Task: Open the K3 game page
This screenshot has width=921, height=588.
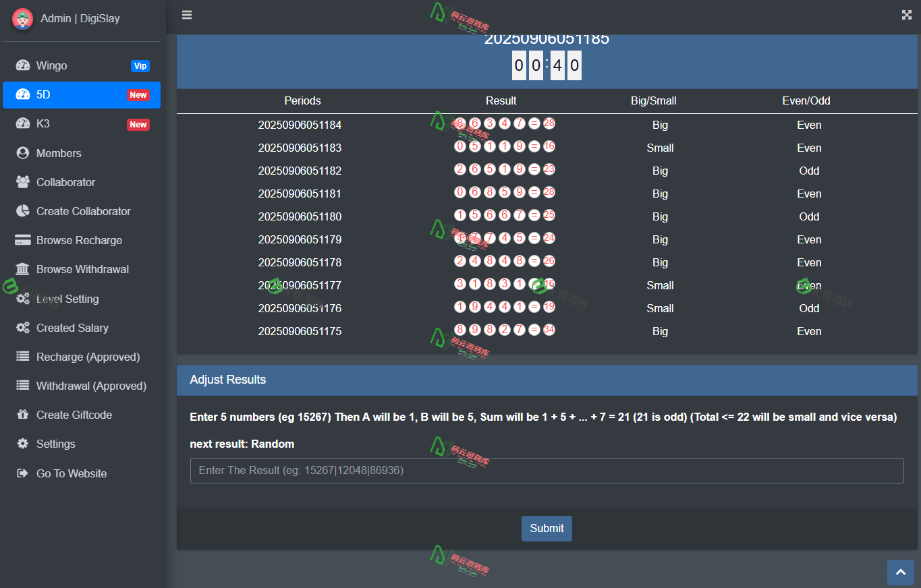Action: [x=82, y=124]
